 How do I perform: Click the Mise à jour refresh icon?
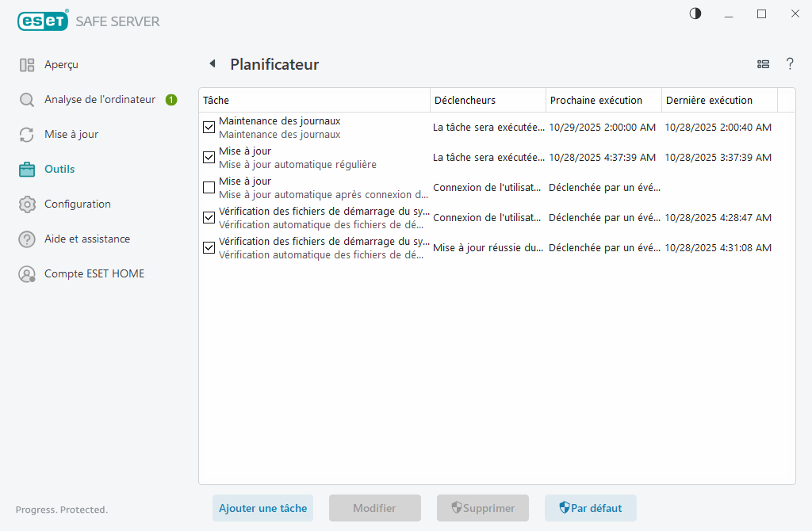coord(28,134)
